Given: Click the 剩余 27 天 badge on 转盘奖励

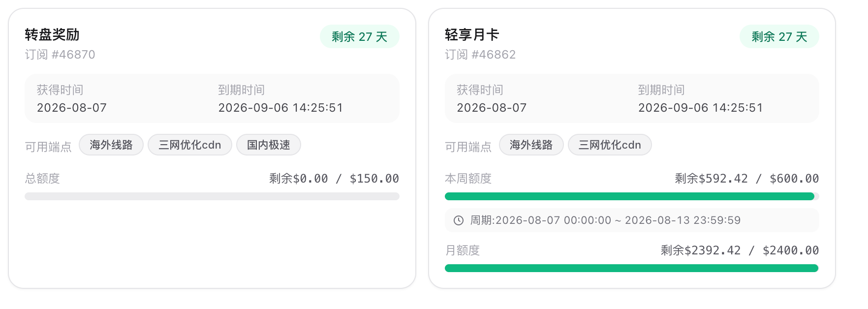Looking at the screenshot, I should pos(360,36).
